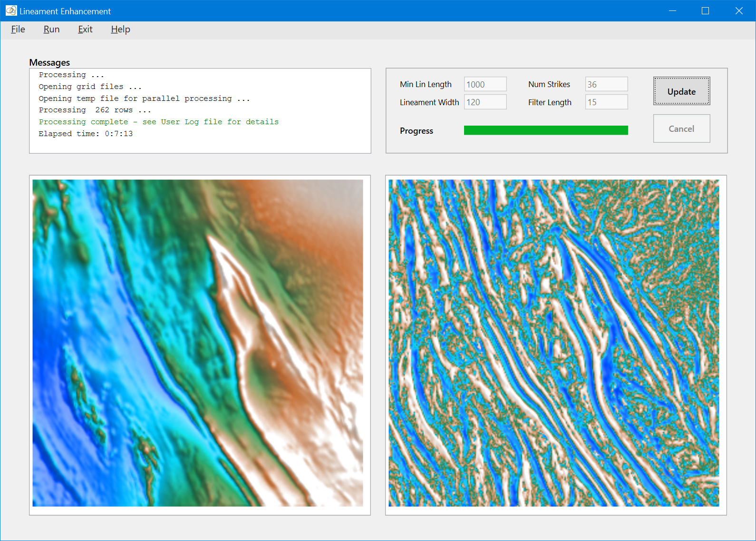Select the Exit menu item

(x=85, y=30)
